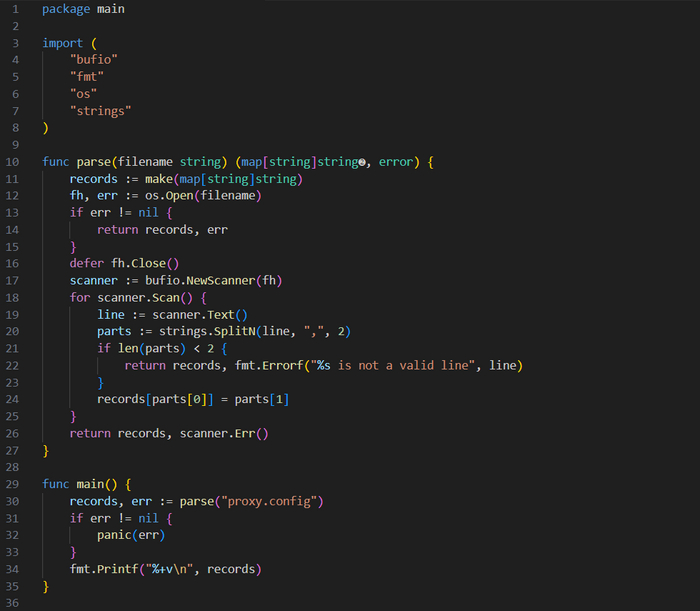Click the "return" keyword on line 14
The width and height of the screenshot is (700, 611).
[118, 230]
